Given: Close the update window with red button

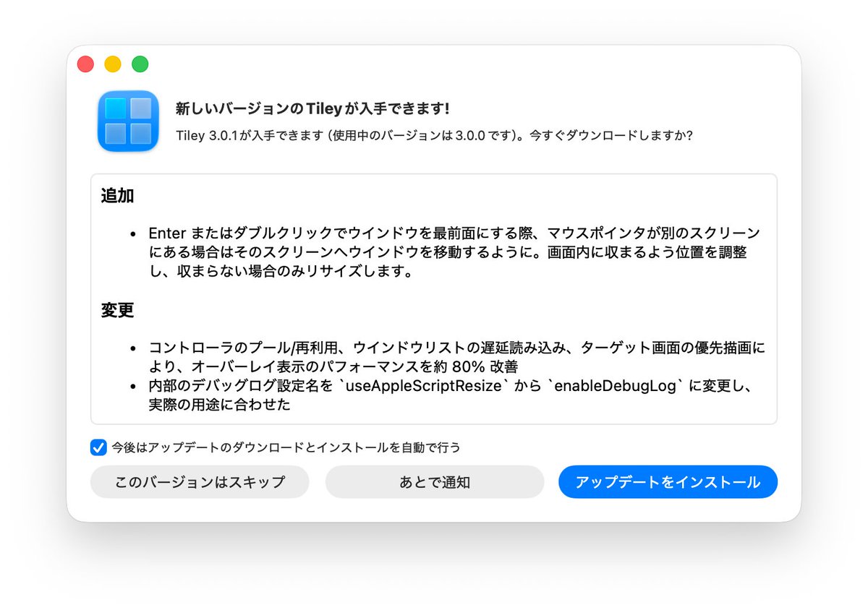Looking at the screenshot, I should point(85,64).
